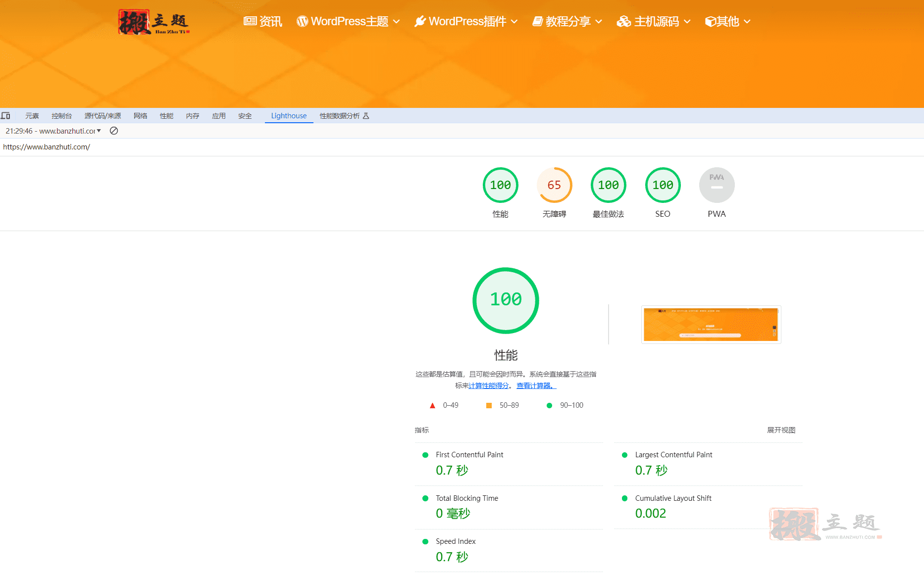Open the 性能数据分析 tab

pyautogui.click(x=344, y=116)
